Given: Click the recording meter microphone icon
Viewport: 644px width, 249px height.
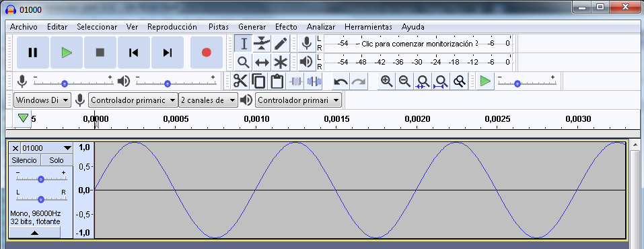Looking at the screenshot, I should [x=306, y=43].
